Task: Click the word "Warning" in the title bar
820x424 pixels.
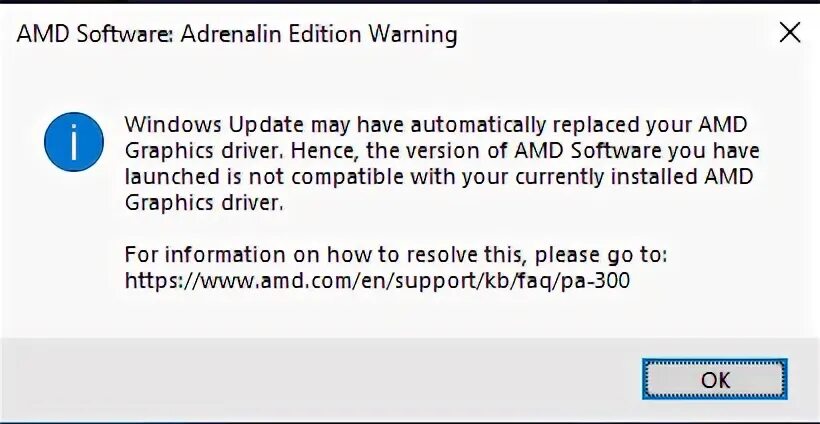Action: click(410, 35)
